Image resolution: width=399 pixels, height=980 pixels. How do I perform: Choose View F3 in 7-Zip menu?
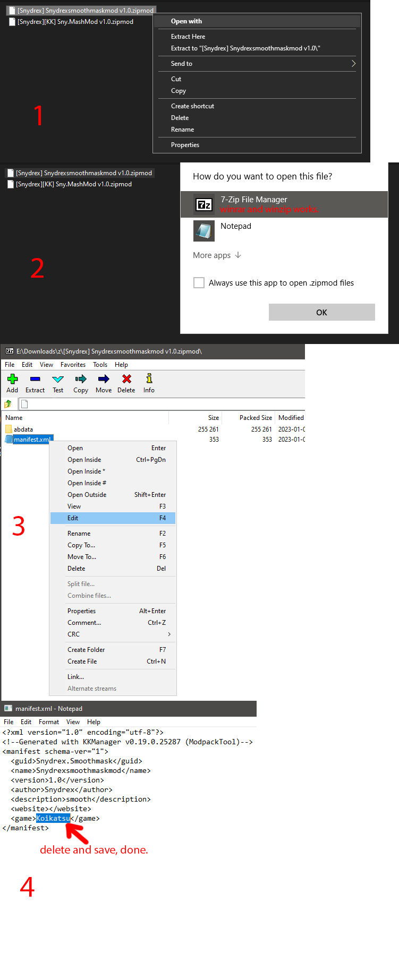pyautogui.click(x=113, y=506)
